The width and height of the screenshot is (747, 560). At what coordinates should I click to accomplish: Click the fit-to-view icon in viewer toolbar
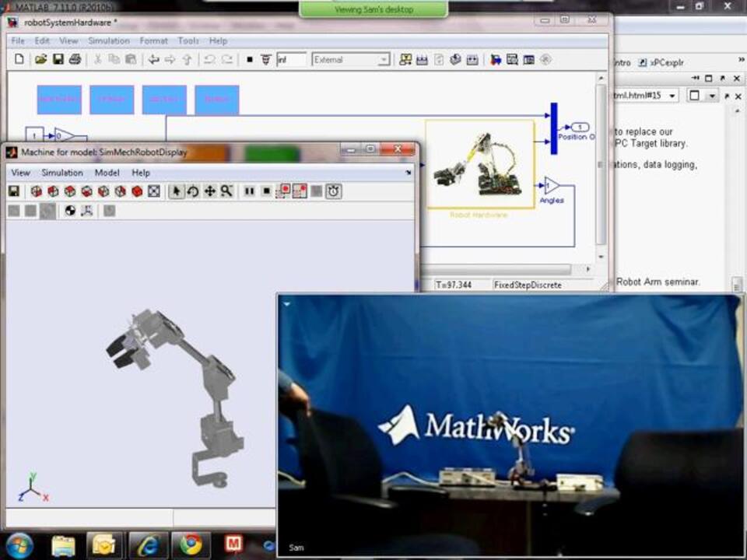154,191
